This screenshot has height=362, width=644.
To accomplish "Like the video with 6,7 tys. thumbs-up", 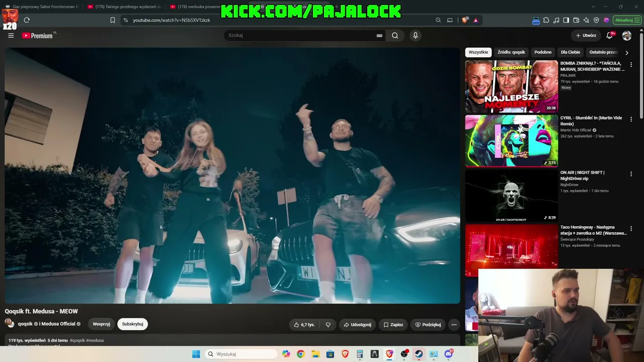I will [x=304, y=325].
